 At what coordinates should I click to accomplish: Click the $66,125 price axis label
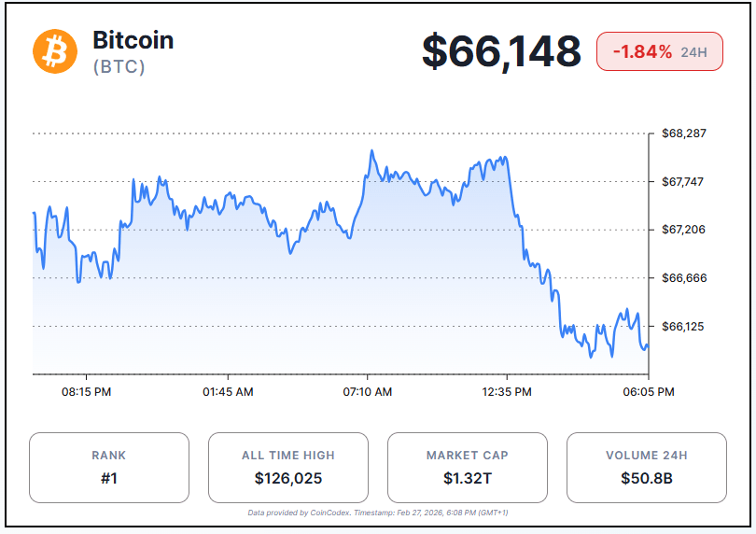point(683,326)
